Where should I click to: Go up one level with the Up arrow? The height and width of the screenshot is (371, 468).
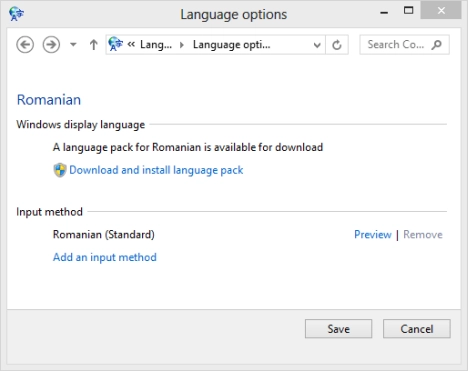pyautogui.click(x=94, y=45)
